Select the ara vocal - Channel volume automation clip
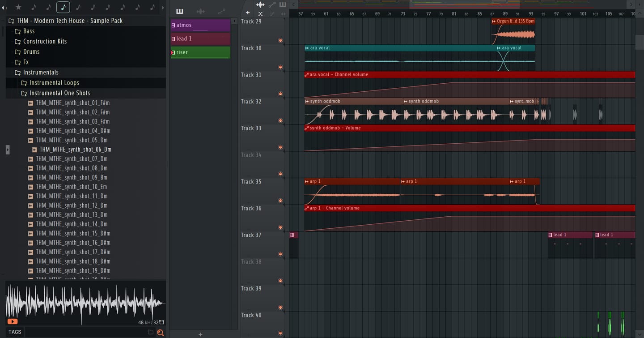The width and height of the screenshot is (644, 338). 470,85
